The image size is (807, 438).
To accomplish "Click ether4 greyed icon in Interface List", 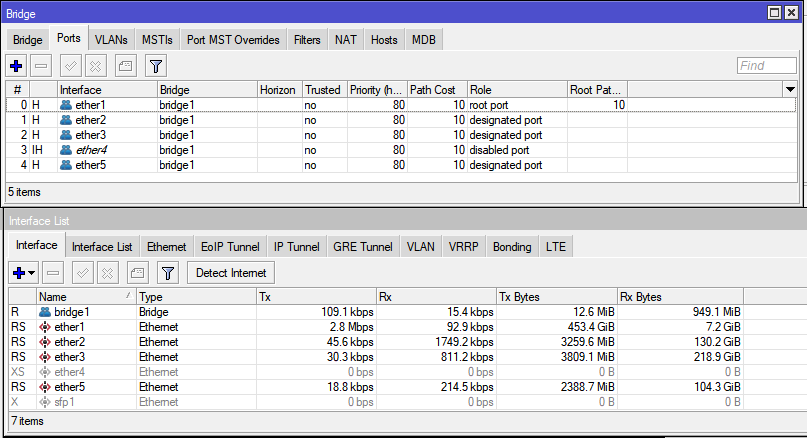I will pyautogui.click(x=45, y=372).
